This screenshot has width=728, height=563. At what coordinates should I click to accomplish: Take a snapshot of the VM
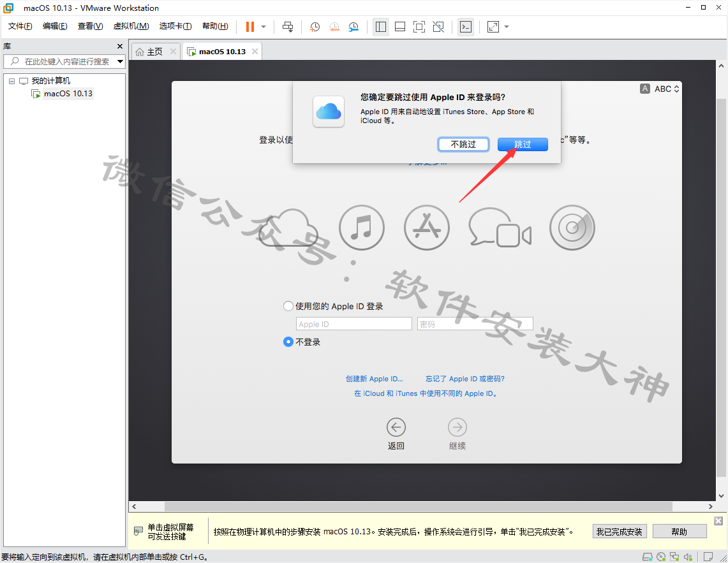315,27
